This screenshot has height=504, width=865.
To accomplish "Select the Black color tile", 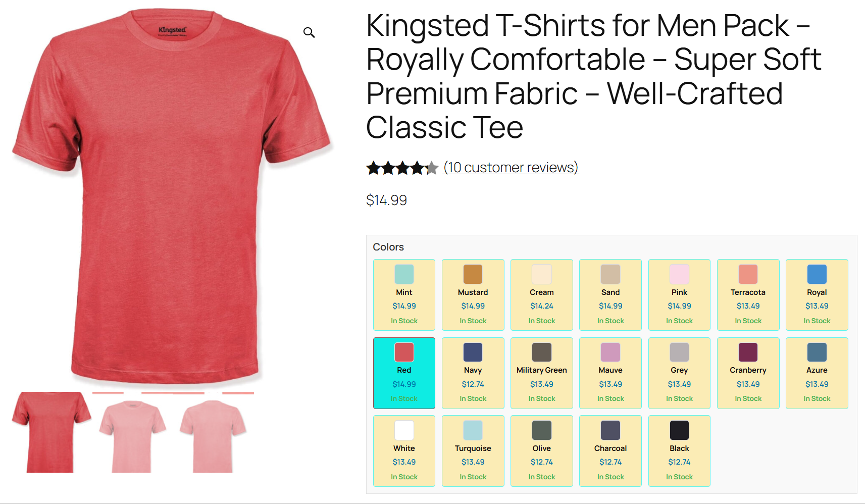I will (x=679, y=450).
